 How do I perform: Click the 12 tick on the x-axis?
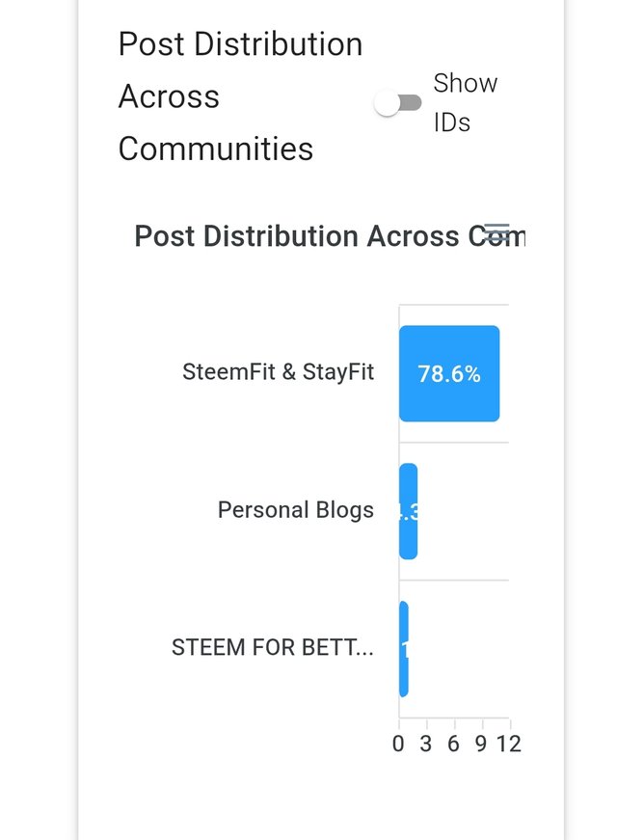tap(509, 745)
